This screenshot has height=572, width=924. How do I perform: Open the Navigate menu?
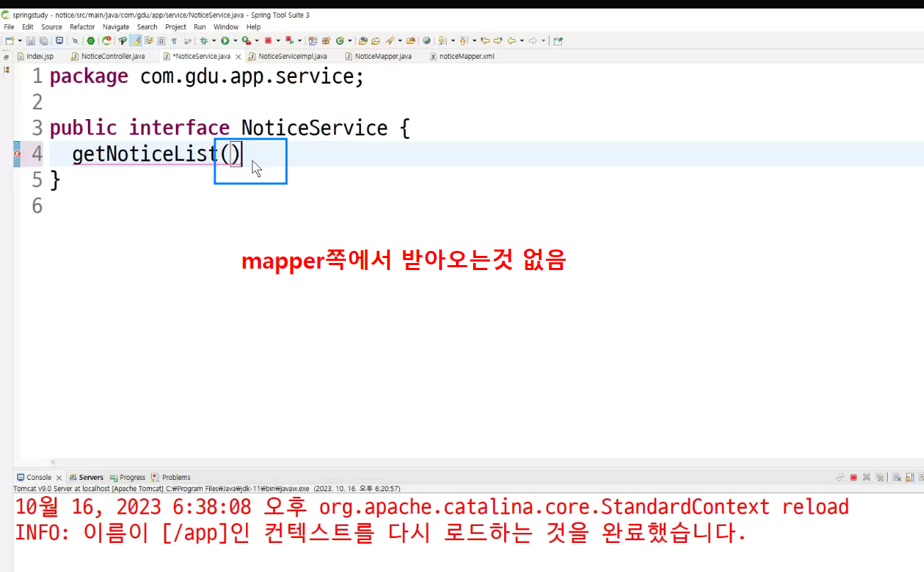(116, 27)
